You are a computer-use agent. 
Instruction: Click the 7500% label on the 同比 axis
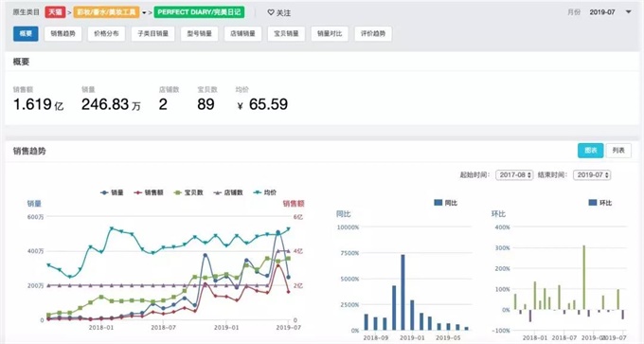tap(349, 253)
